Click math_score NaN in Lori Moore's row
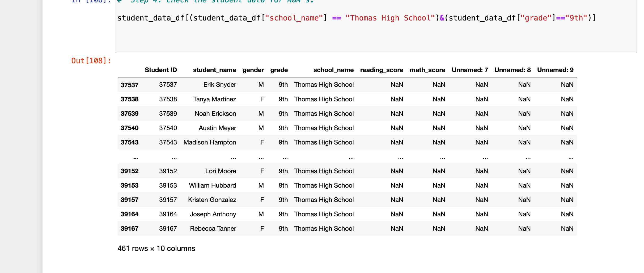The height and width of the screenshot is (273, 644). 439,171
